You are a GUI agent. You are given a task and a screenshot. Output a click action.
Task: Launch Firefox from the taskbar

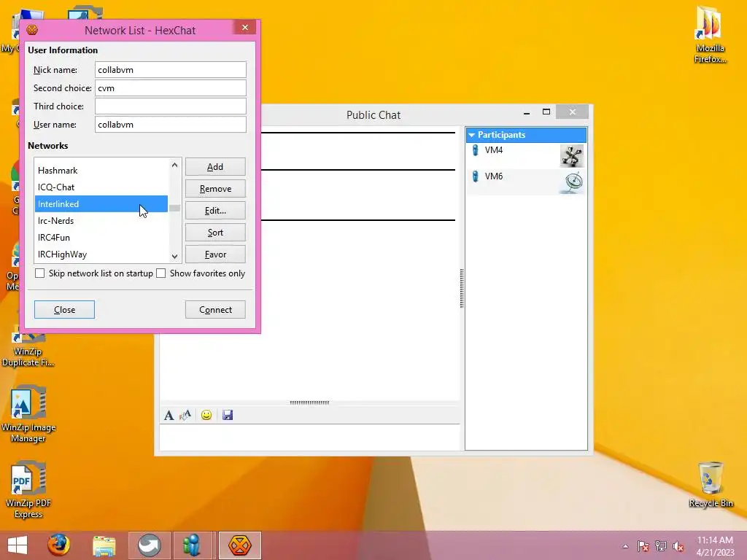pyautogui.click(x=58, y=545)
